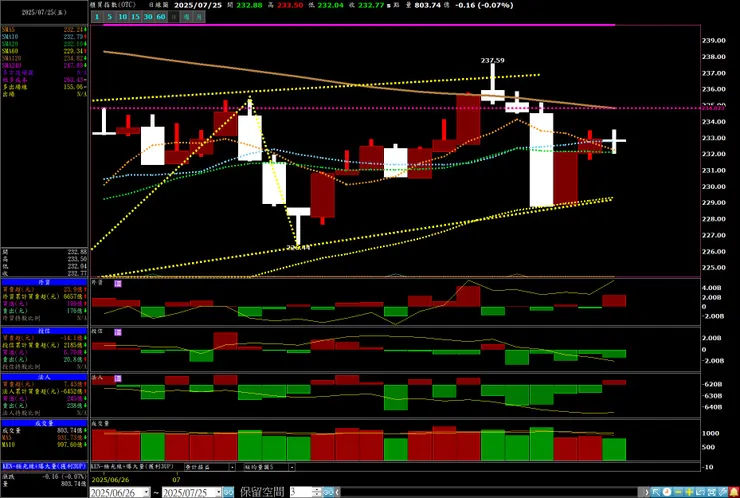The height and width of the screenshot is (498, 740).
Task: Click the 237.59 high price label
Action: click(492, 60)
